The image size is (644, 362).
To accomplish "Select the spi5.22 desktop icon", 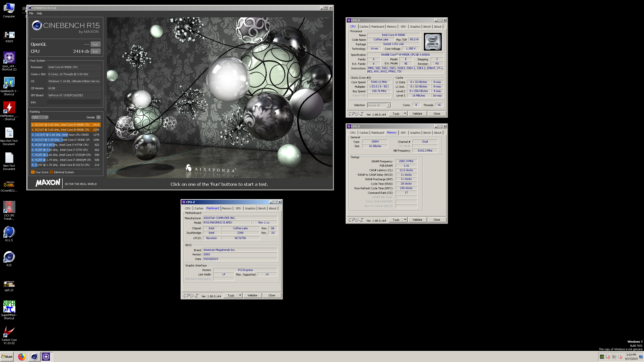I will pos(9,286).
